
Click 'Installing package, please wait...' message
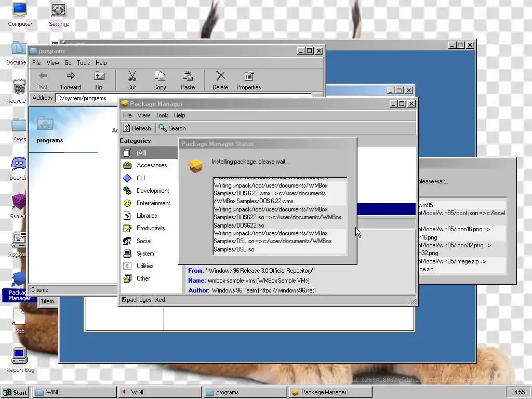point(250,162)
